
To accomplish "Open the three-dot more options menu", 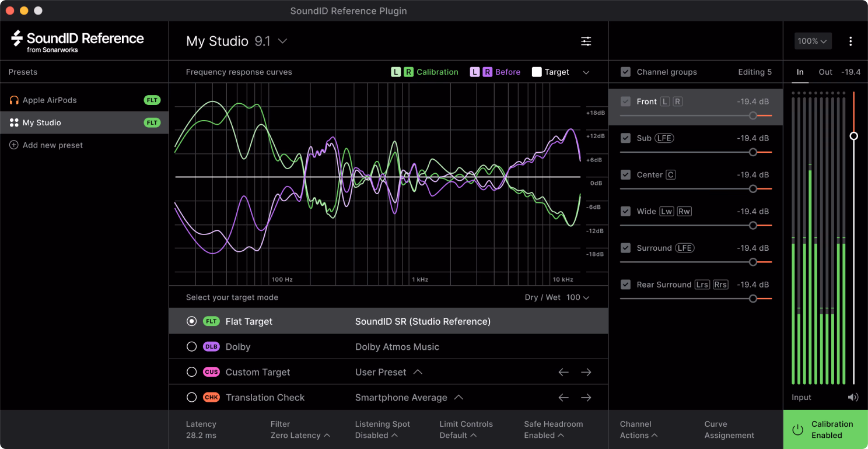I will tap(850, 41).
